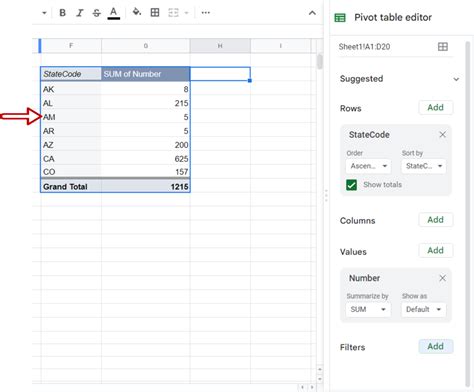Select the value 8 cell
Image resolution: width=474 pixels, height=392 pixels.
coord(146,89)
